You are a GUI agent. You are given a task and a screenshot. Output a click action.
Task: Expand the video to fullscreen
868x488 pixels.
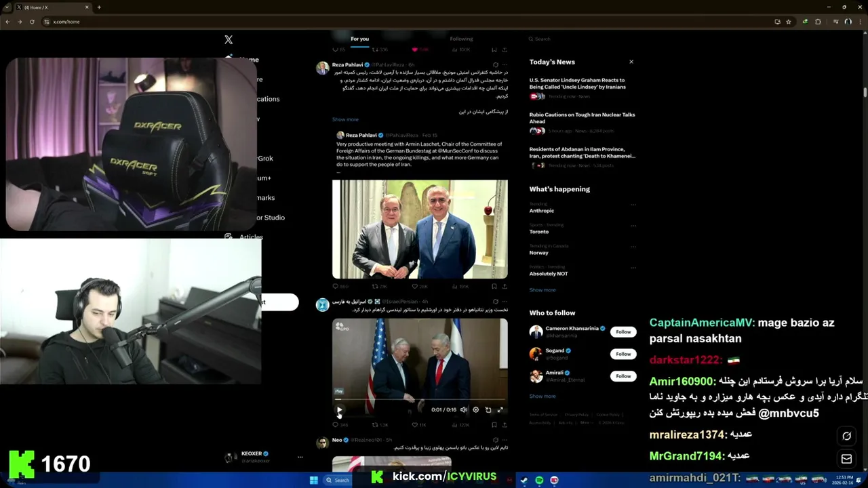pyautogui.click(x=500, y=409)
